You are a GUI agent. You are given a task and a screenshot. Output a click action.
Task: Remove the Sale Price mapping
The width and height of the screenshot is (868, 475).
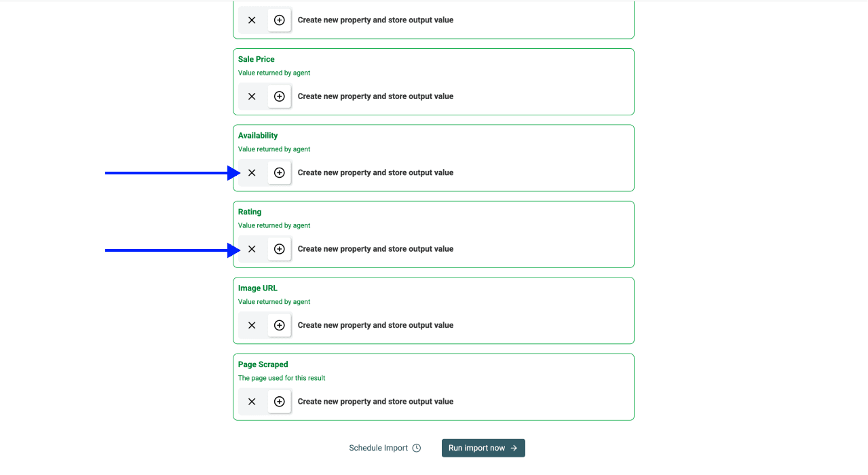click(x=252, y=96)
